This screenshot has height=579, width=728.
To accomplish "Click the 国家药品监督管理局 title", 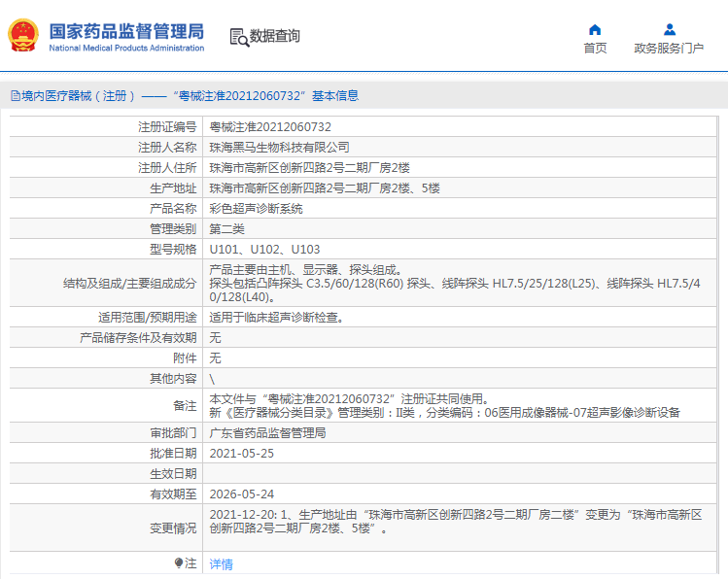I will 126,31.
